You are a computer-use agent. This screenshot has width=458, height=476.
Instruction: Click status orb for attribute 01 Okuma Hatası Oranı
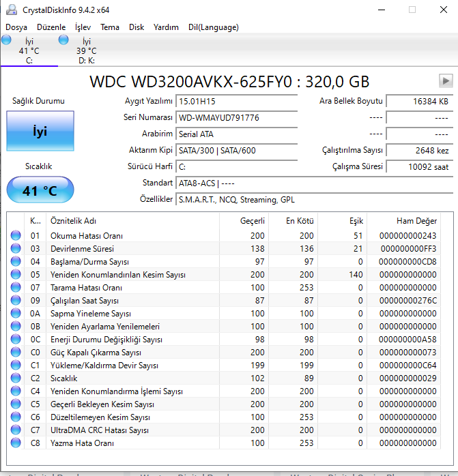click(x=16, y=235)
